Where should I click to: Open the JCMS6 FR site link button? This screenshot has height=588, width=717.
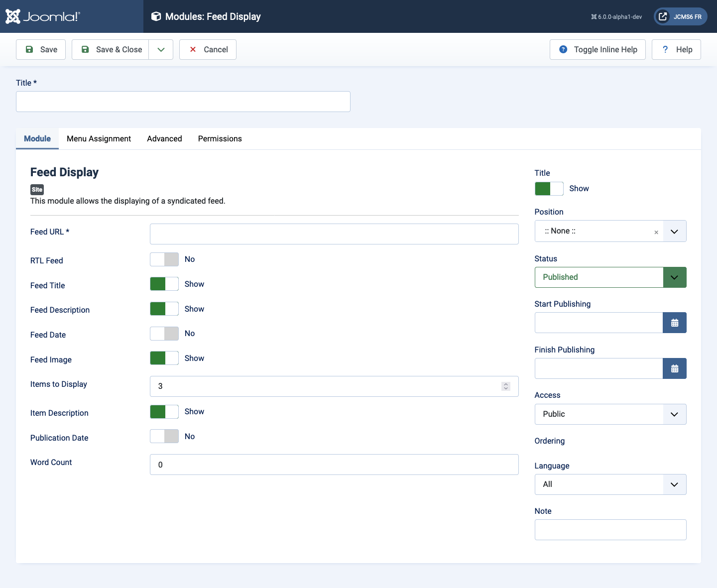point(680,16)
